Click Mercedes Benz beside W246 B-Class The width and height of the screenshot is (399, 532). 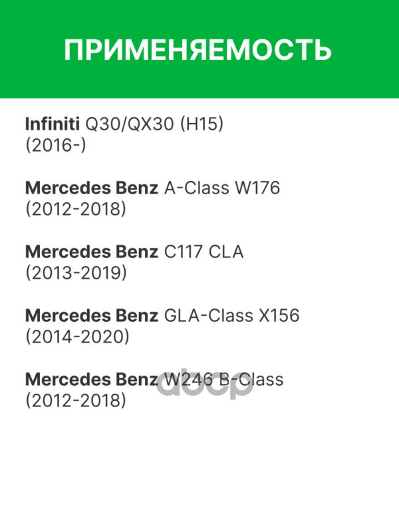pos(91,380)
